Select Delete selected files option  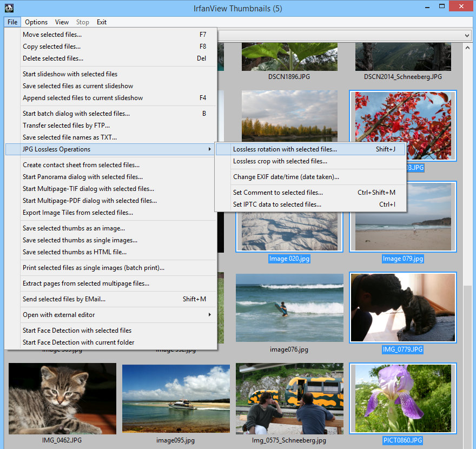click(x=52, y=58)
